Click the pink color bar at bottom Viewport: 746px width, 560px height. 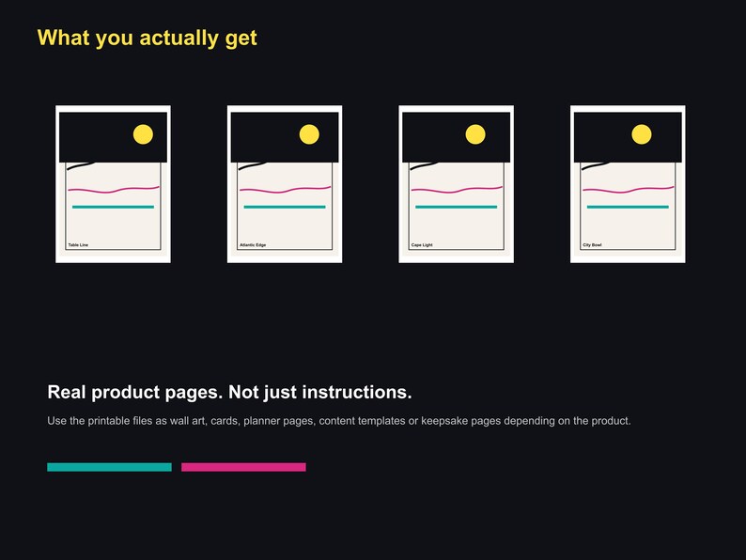click(x=243, y=467)
